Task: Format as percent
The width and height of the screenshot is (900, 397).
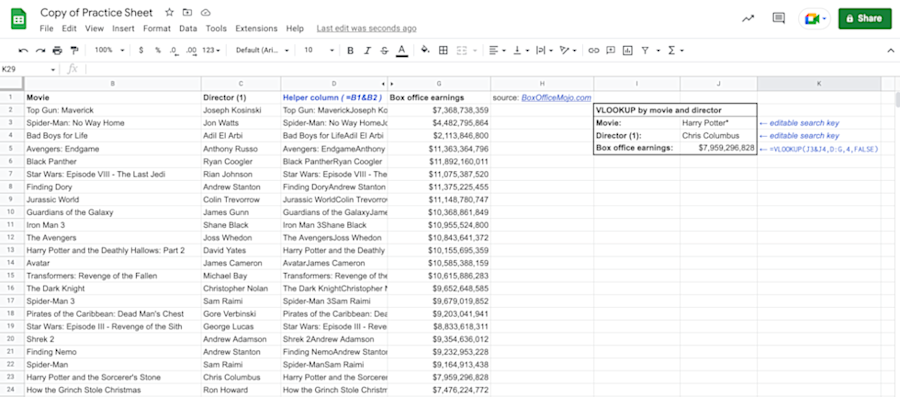Action: (158, 50)
